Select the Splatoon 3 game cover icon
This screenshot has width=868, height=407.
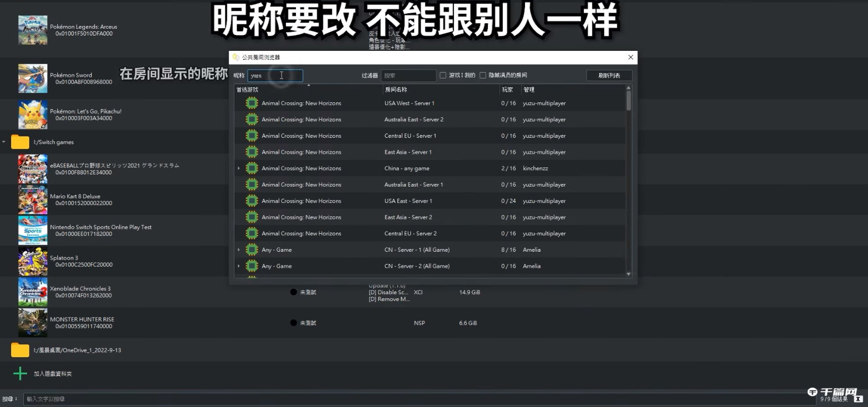click(x=33, y=261)
